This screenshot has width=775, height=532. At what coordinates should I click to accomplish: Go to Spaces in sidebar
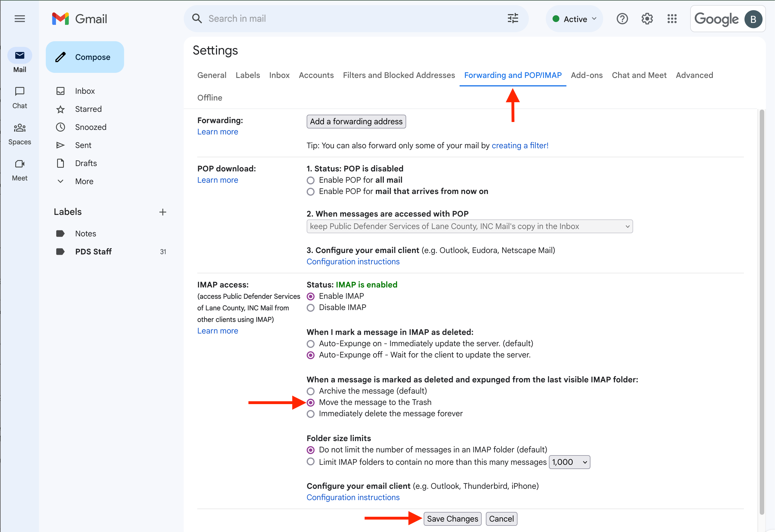click(x=20, y=128)
